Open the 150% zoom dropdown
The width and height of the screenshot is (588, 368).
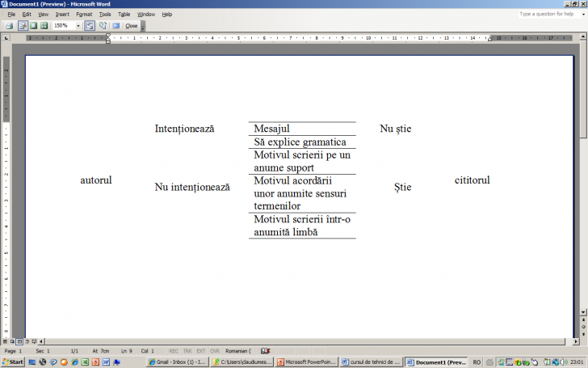pos(78,26)
